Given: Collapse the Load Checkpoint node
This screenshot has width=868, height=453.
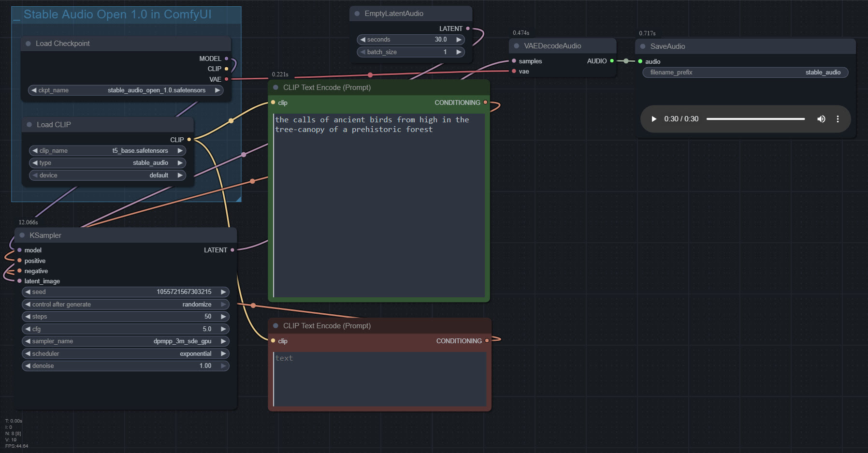Looking at the screenshot, I should coord(28,44).
